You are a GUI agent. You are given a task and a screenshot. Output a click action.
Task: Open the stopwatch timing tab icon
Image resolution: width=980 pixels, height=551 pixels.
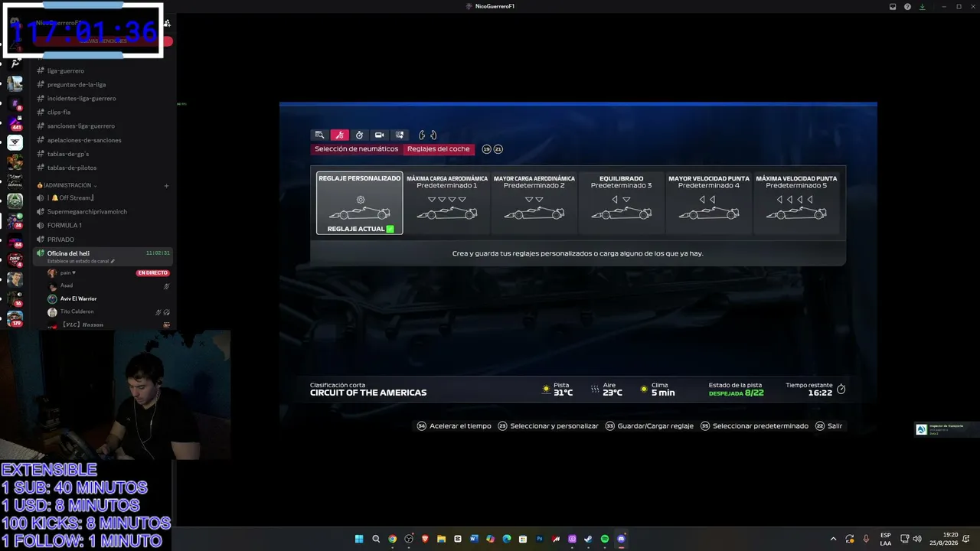(x=360, y=135)
